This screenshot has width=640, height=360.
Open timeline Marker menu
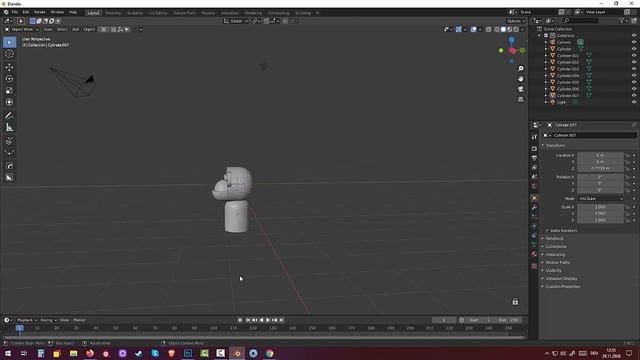(79, 320)
